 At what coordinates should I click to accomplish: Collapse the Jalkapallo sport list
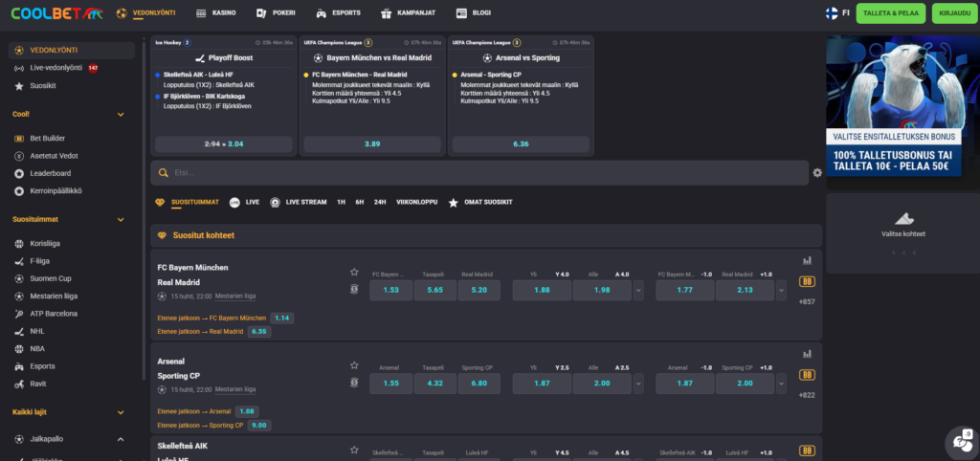121,439
